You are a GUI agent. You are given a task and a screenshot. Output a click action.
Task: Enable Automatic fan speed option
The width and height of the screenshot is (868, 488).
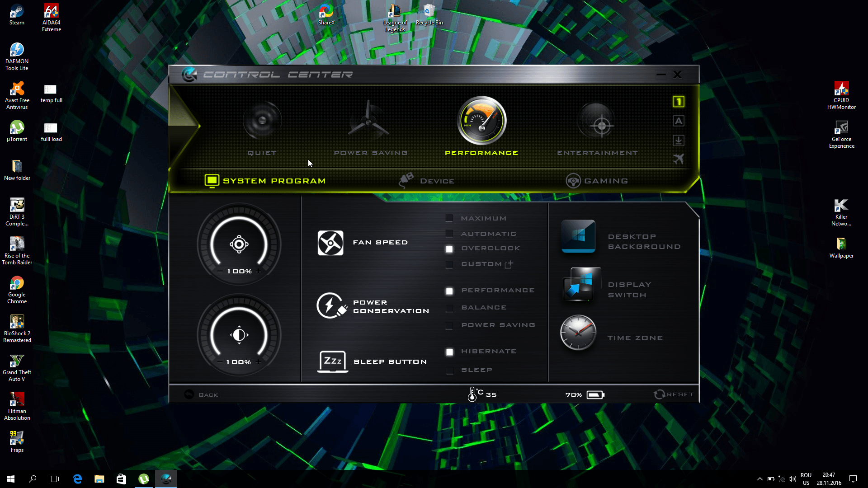tap(449, 234)
